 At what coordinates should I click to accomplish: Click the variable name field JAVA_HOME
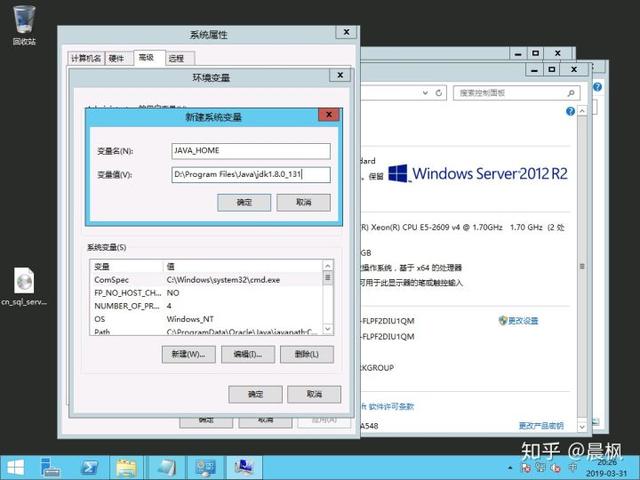click(251, 151)
